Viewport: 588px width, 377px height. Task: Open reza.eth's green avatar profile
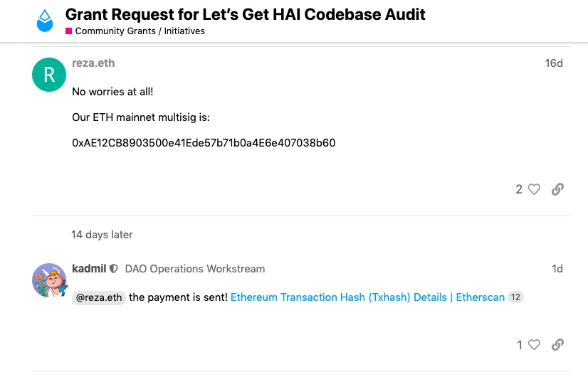click(x=49, y=75)
